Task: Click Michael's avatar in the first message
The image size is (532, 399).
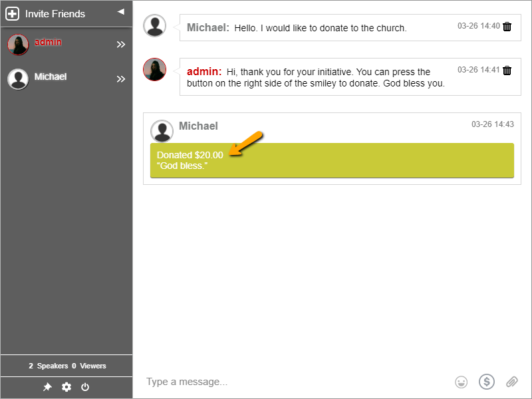Action: click(x=155, y=26)
